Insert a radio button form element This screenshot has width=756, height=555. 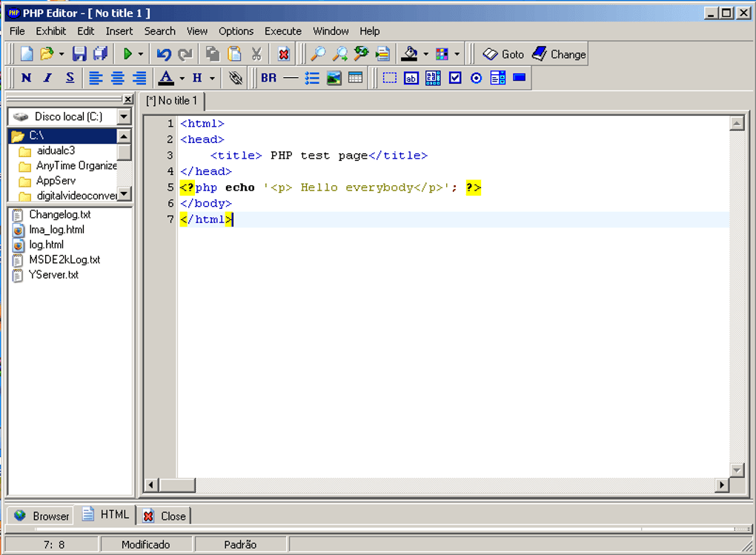[x=476, y=78]
